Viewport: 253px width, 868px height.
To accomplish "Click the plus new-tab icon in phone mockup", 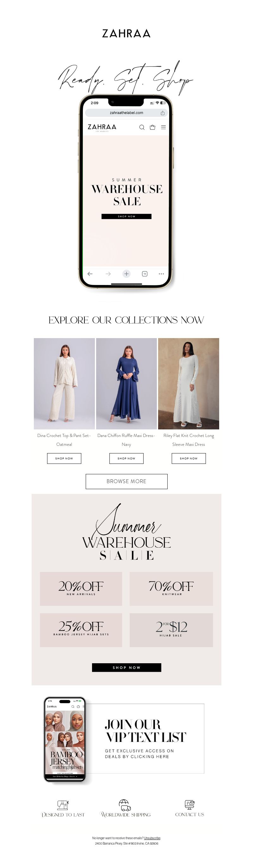I will click(x=126, y=274).
